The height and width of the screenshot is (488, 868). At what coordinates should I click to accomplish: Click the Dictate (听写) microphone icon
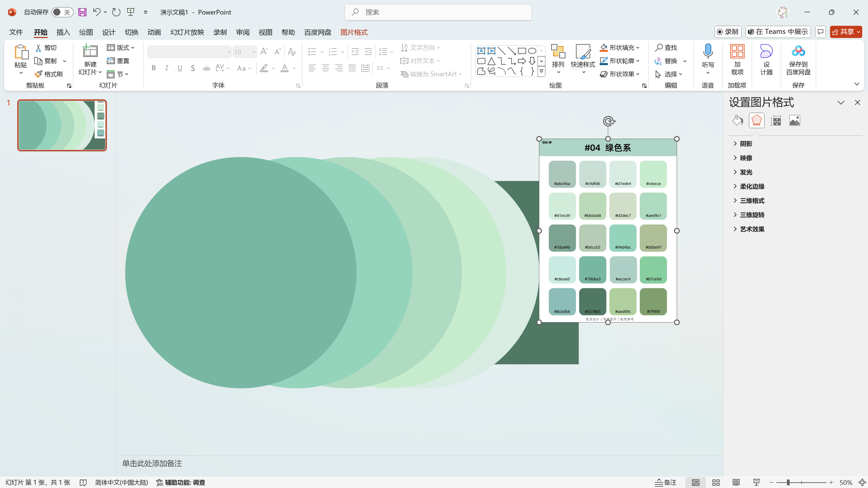(x=708, y=52)
